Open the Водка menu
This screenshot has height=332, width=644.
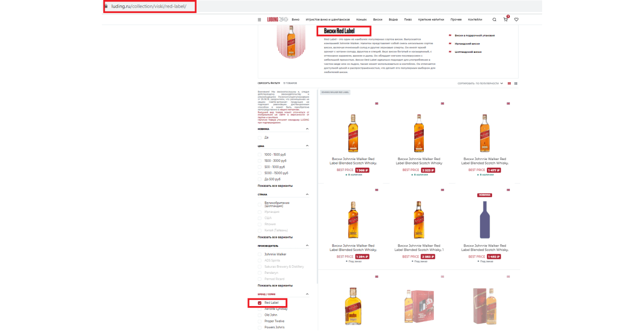[393, 20]
